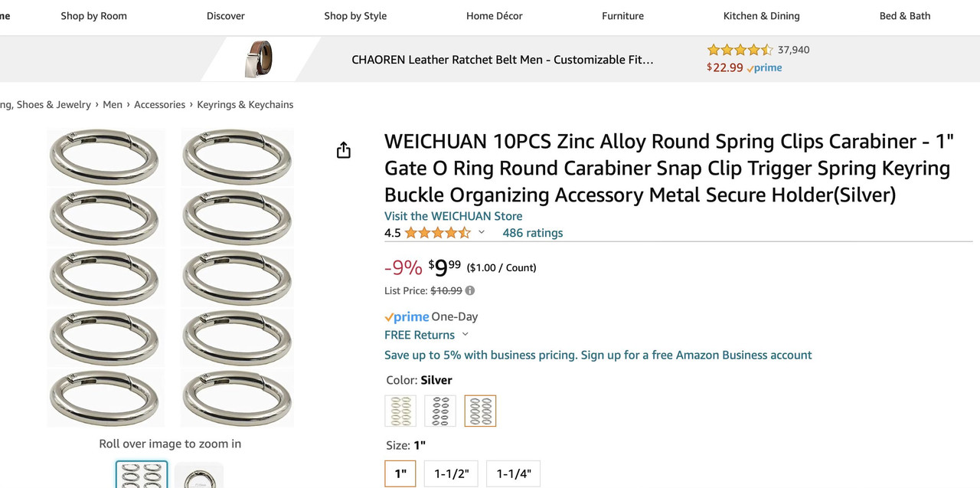This screenshot has width=980, height=488.
Task: Open the Shop by Room menu
Action: pyautogui.click(x=94, y=15)
